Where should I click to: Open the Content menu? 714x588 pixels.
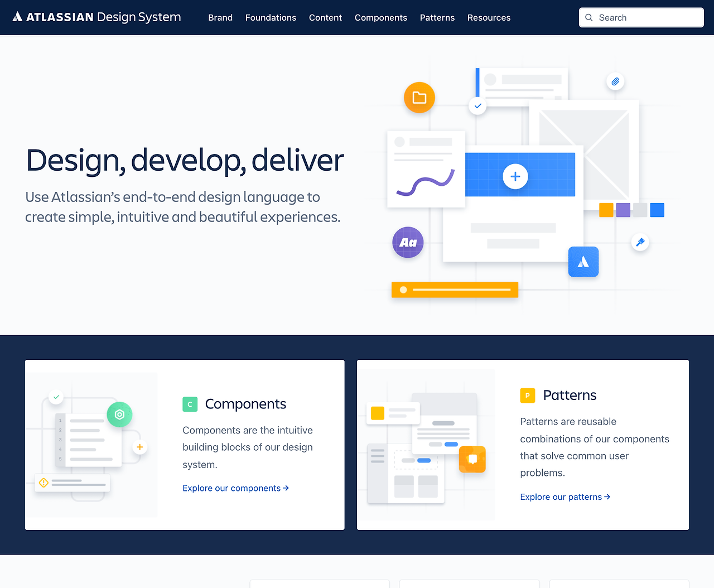(x=325, y=17)
